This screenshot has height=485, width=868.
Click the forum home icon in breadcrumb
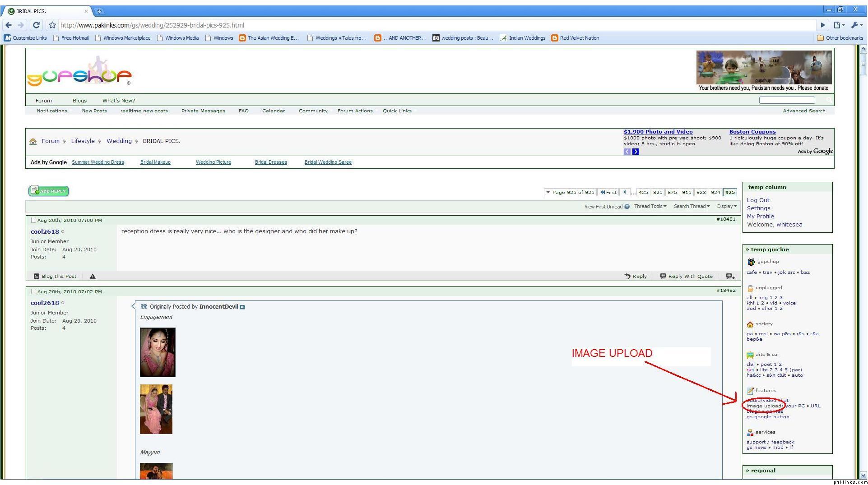pos(33,142)
